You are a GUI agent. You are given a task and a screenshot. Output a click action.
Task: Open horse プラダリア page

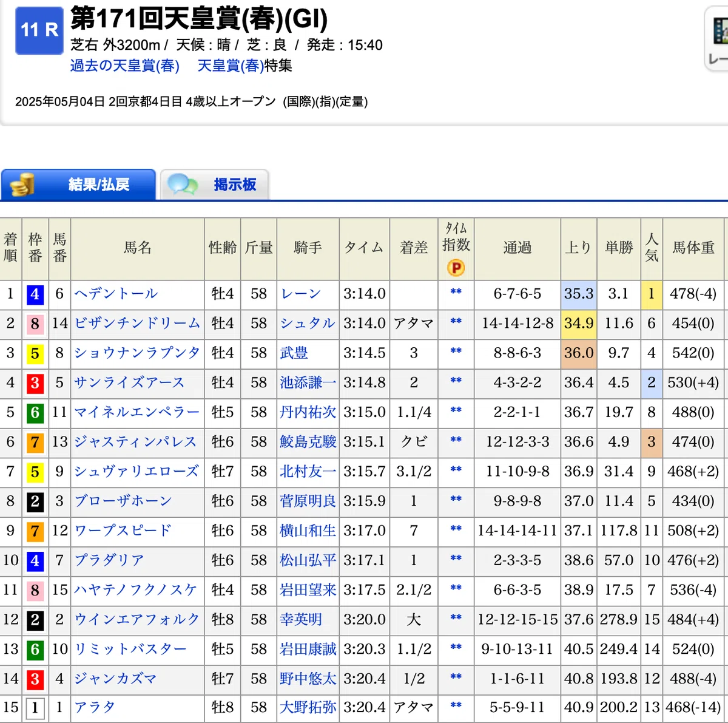(109, 560)
